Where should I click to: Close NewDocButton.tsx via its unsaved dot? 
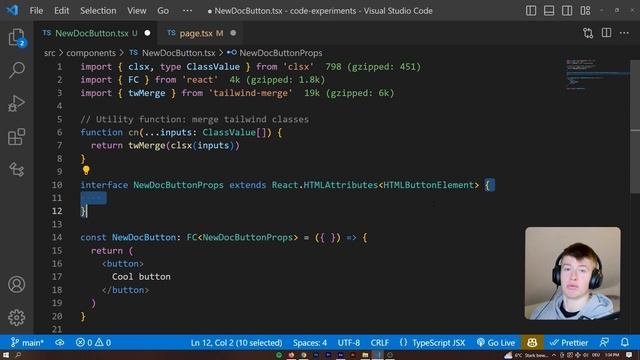tap(147, 33)
